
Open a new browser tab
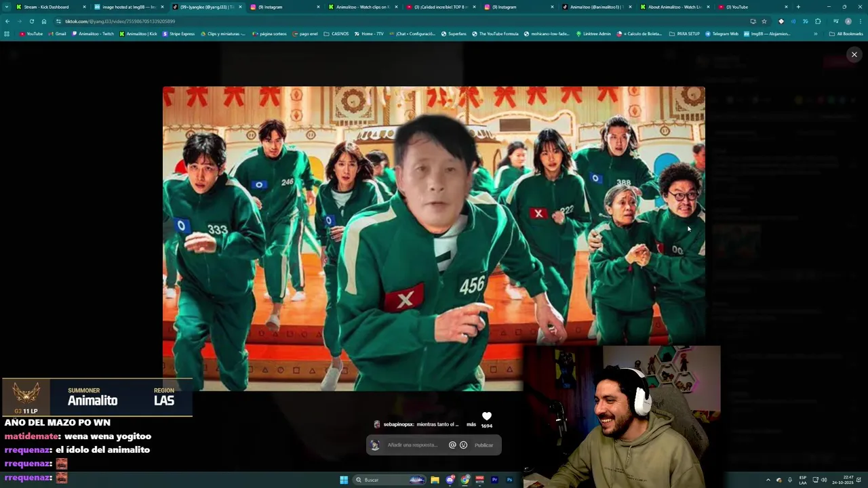click(x=798, y=7)
